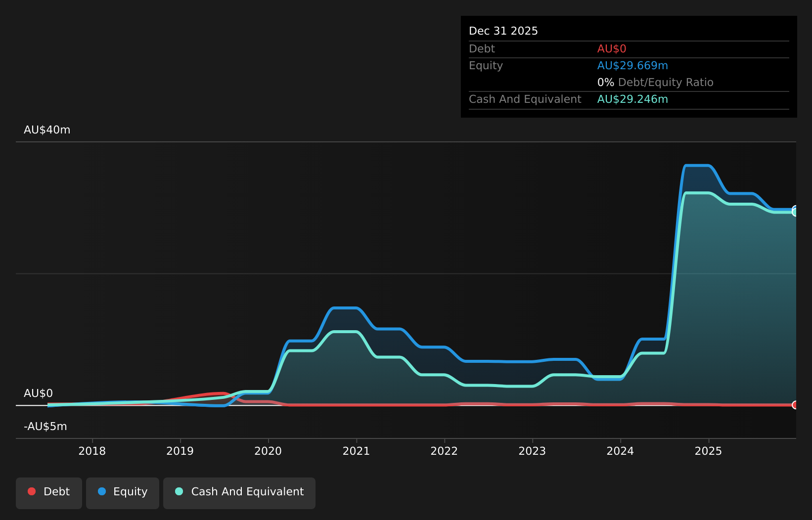Click the red Debt endpoint marker on chart
Viewport: 812px width, 520px height.
click(x=795, y=405)
